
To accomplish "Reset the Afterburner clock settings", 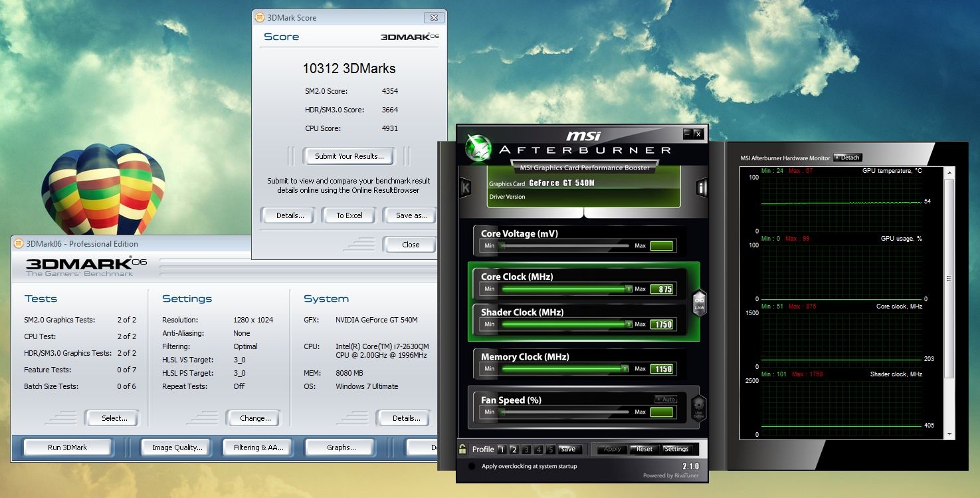I will (644, 449).
